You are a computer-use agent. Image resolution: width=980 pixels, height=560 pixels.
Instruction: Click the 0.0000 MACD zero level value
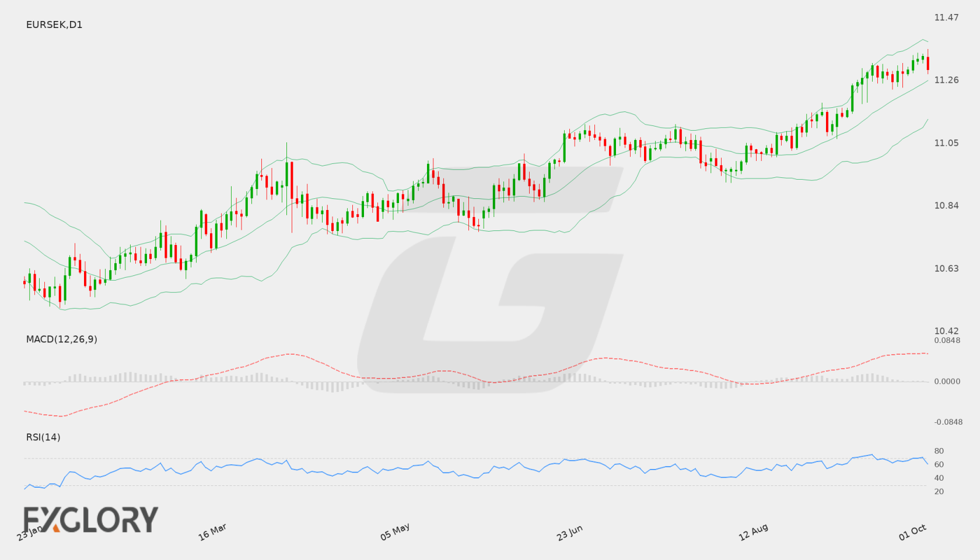point(947,381)
